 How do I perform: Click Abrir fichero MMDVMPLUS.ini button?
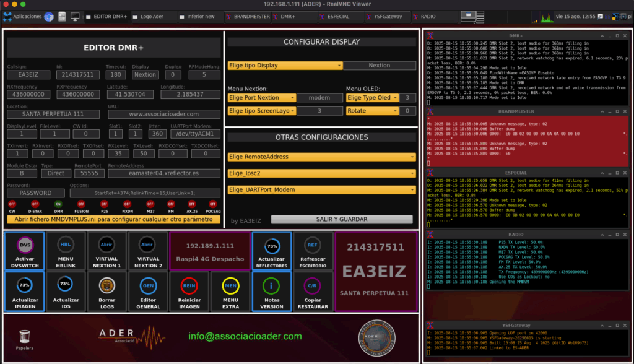[x=113, y=219]
